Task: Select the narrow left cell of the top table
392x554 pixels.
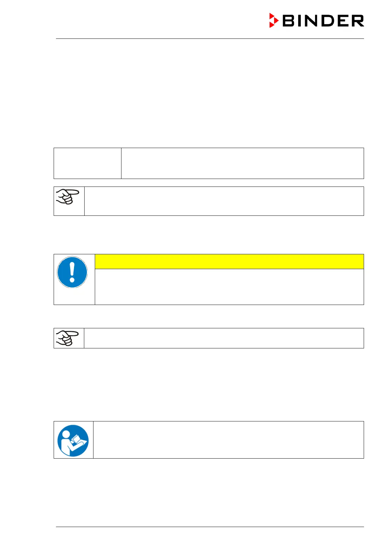Action: click(87, 163)
